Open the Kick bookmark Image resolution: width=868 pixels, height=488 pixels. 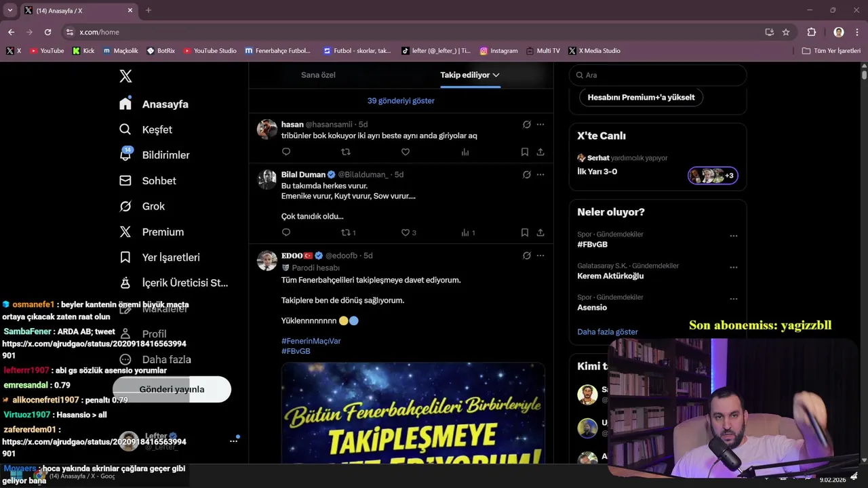coord(83,51)
